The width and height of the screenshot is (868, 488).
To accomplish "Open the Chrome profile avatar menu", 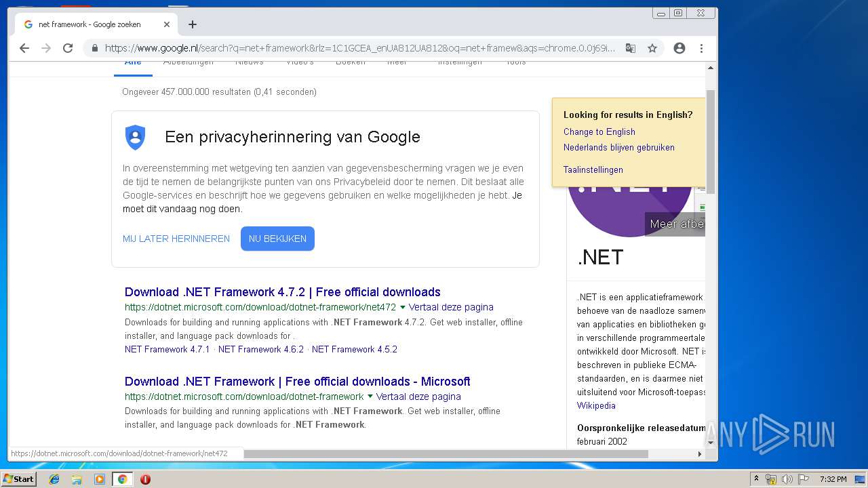I will (679, 48).
